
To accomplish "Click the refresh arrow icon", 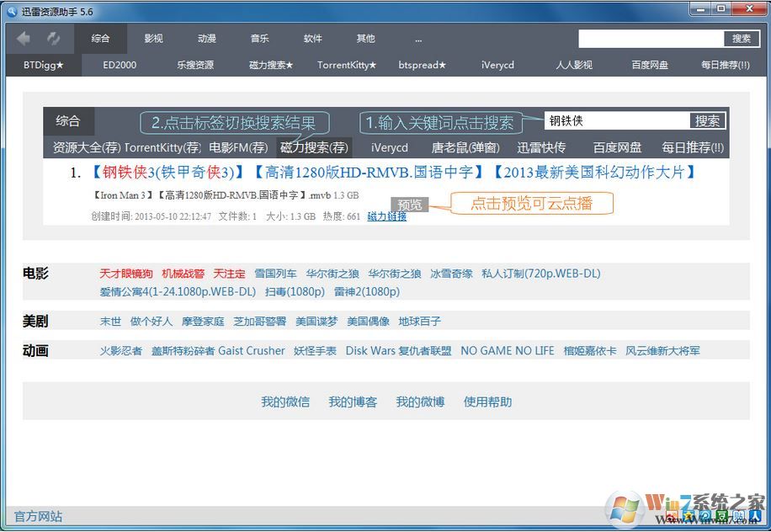I will (52, 38).
